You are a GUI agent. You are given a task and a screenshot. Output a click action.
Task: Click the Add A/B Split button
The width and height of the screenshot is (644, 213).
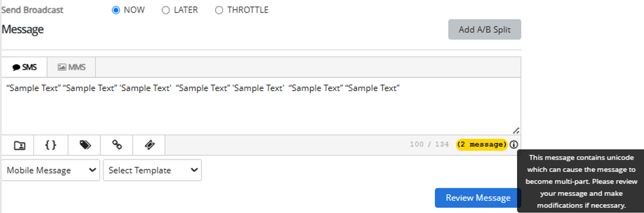(x=485, y=29)
